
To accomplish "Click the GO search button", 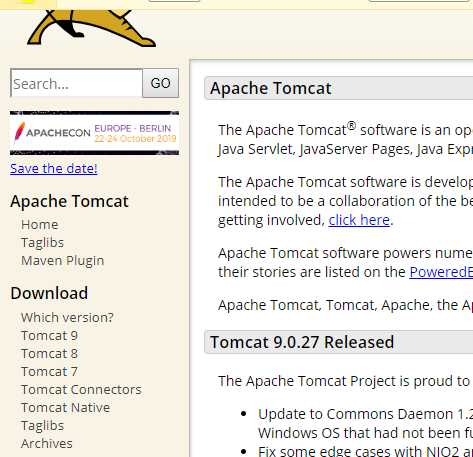I will pyautogui.click(x=161, y=83).
